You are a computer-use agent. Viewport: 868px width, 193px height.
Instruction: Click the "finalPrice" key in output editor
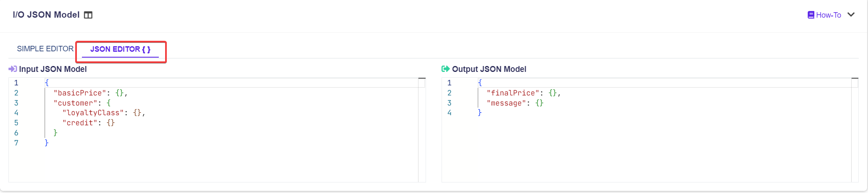(x=513, y=93)
